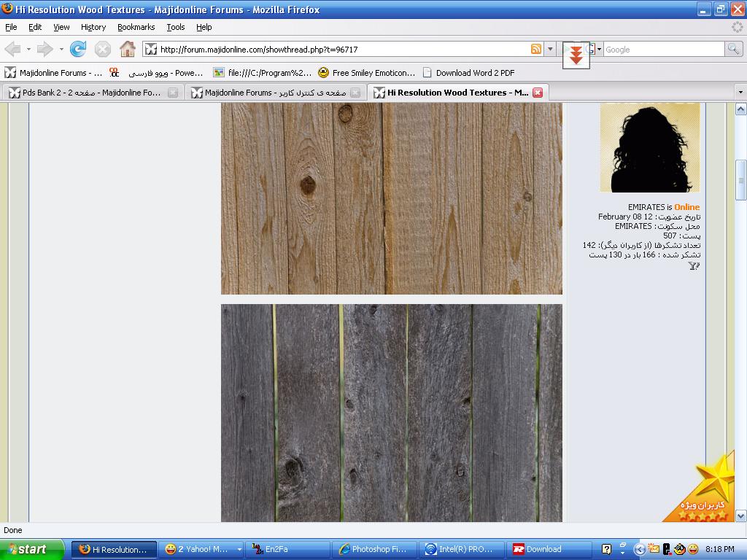Click the scrollbar up arrow
Viewport: 747px width, 560px height.
point(741,109)
